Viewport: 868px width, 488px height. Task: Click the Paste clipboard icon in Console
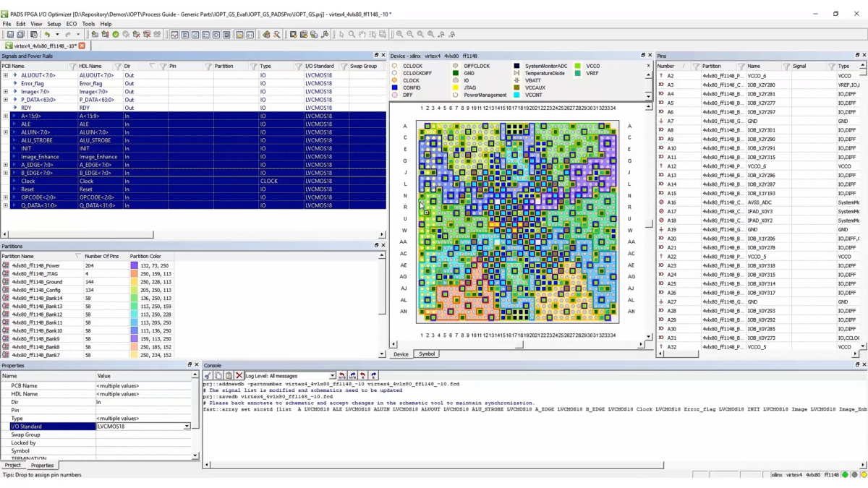coord(229,375)
